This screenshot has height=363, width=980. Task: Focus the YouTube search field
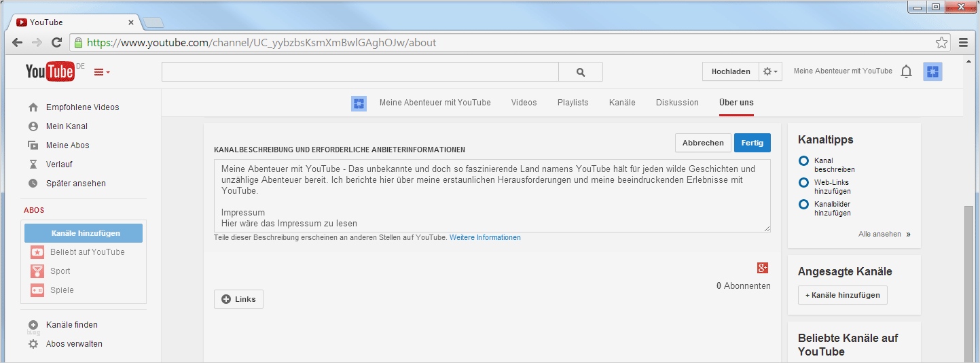(360, 72)
